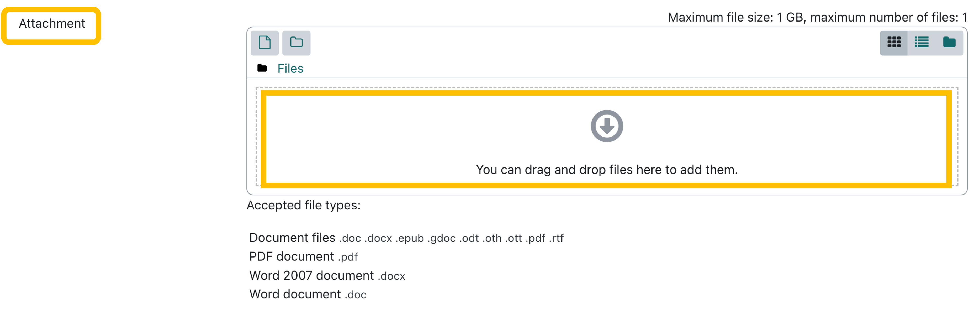Click the Accepted file types heading
This screenshot has width=980, height=315.
[304, 206]
